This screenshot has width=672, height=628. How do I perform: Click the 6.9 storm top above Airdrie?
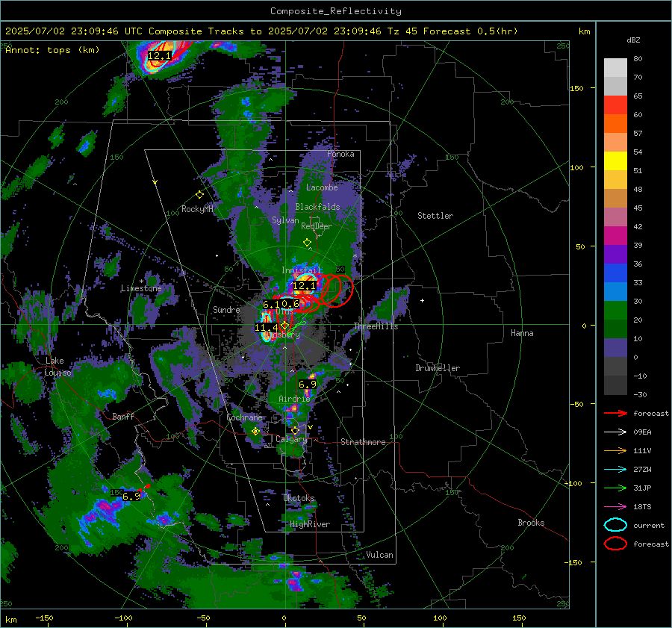pyautogui.click(x=308, y=384)
